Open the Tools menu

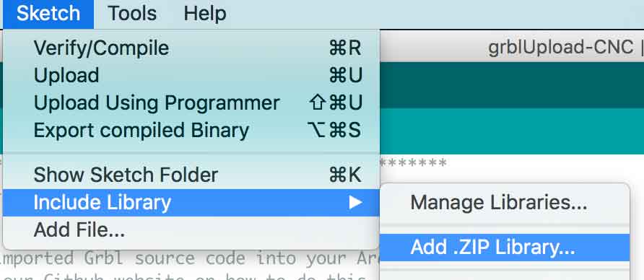point(132,14)
